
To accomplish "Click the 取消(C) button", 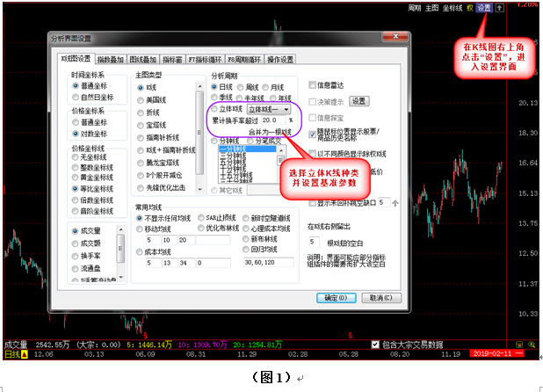I will point(381,298).
